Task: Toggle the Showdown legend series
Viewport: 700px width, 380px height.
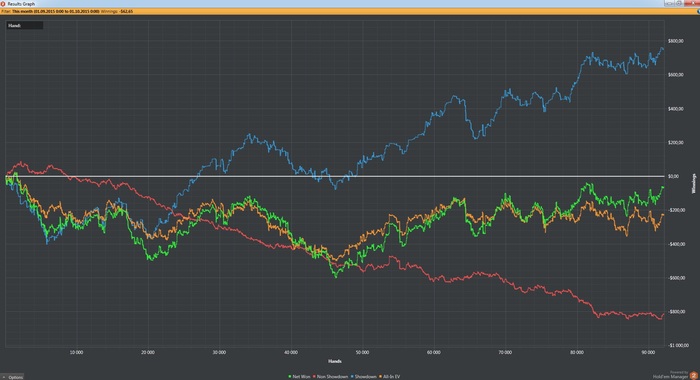Action: (x=363, y=377)
